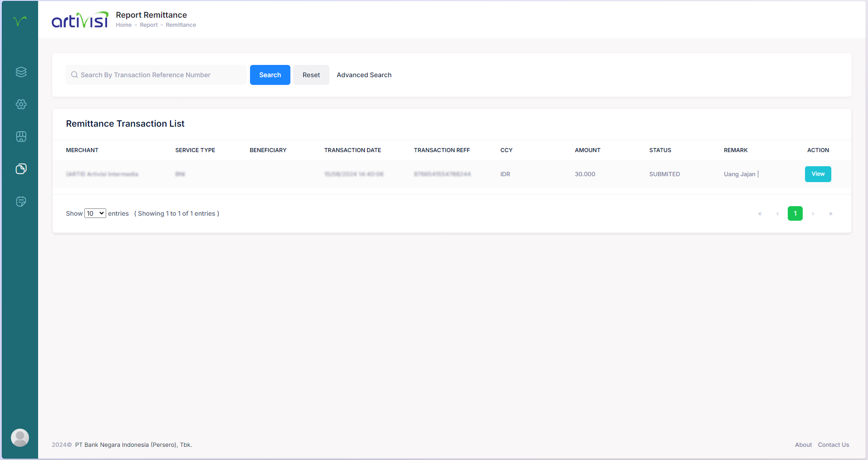
Task: Click the Search button
Action: (270, 75)
